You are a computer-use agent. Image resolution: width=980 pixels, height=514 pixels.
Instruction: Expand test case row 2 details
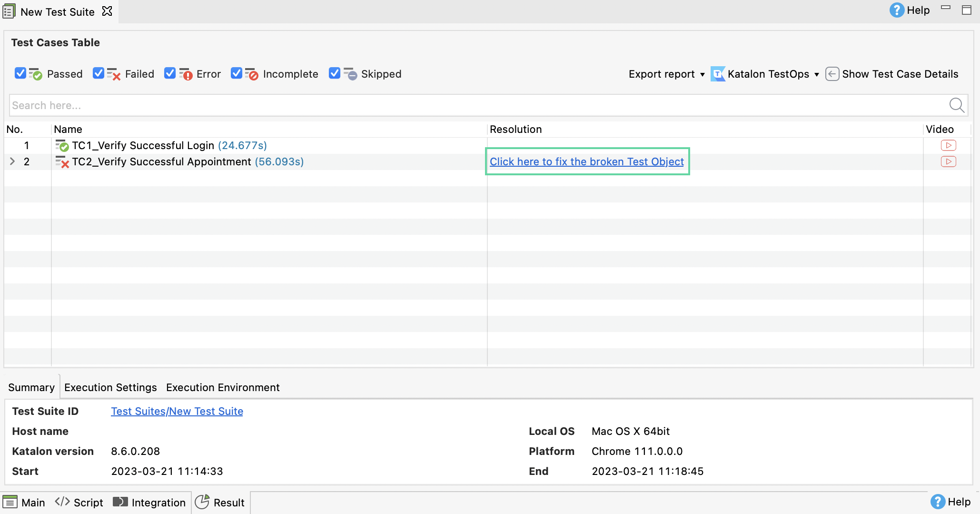[12, 161]
